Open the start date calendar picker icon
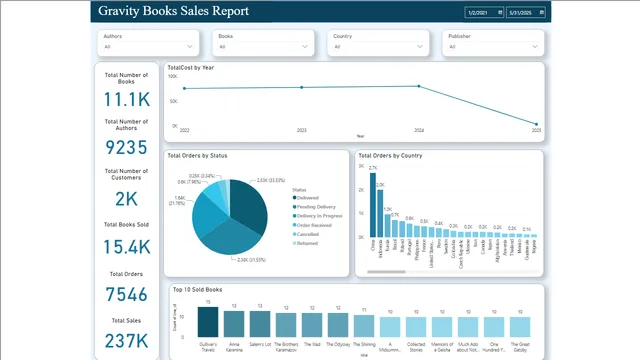The image size is (640, 360). point(500,13)
